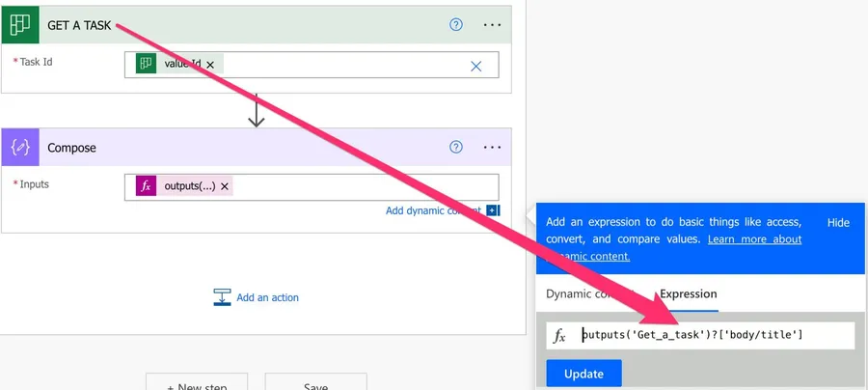Collapse the Compose card by its header
The height and width of the screenshot is (390, 868).
241,148
